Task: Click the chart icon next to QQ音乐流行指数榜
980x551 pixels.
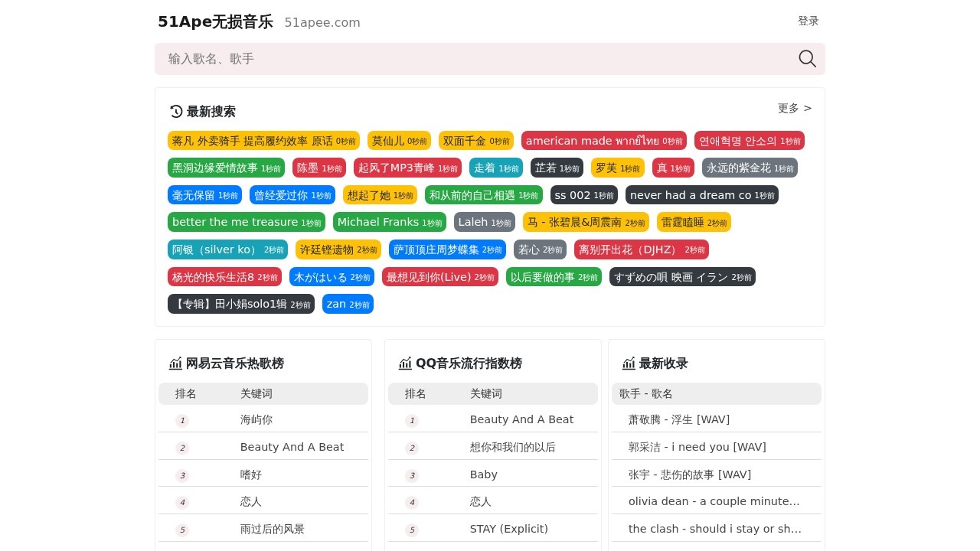Action: (x=405, y=364)
